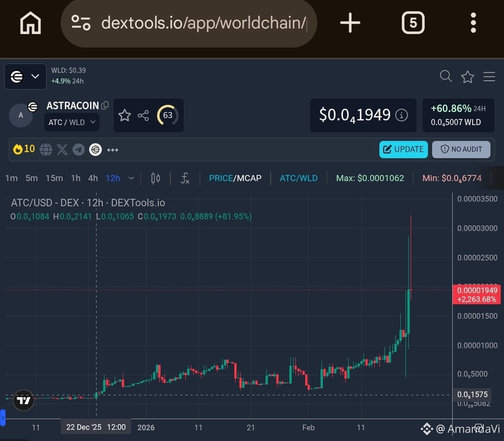Open the Worldchain explorer round icon
The image size is (504, 441).
[95, 149]
